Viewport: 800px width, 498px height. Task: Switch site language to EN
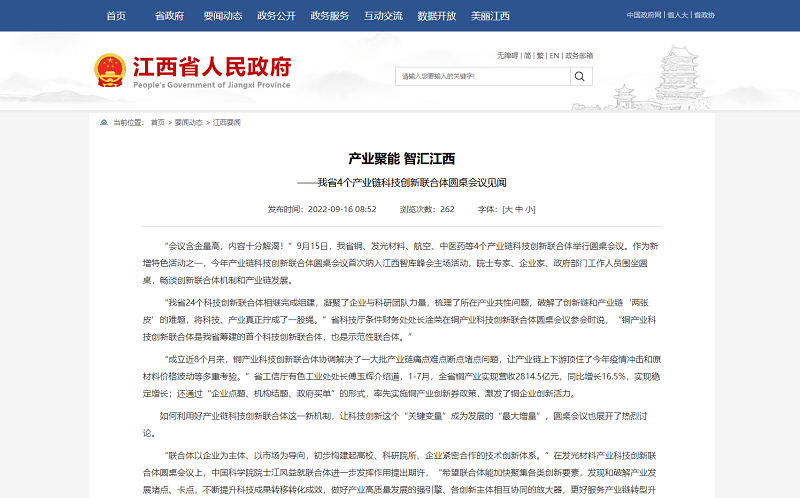(x=554, y=55)
